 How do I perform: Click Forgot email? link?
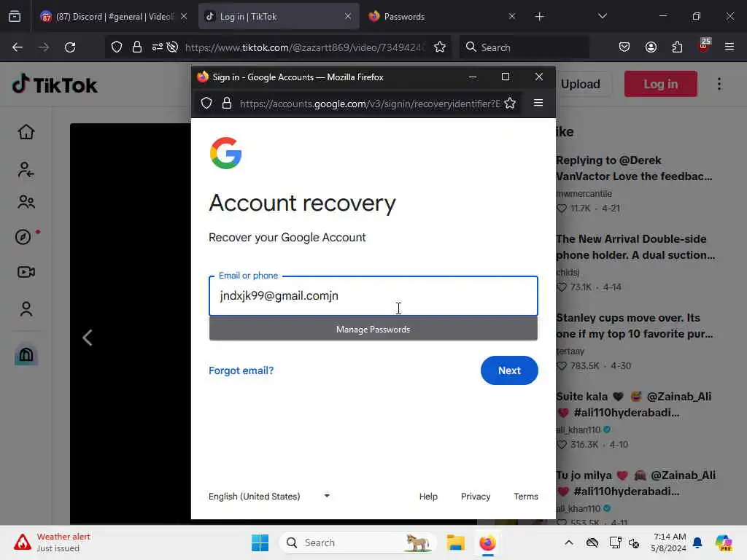click(x=241, y=370)
